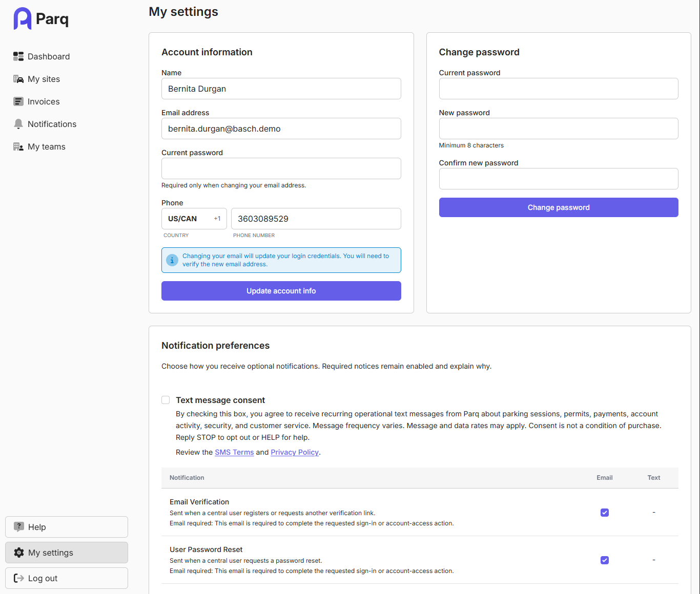Click the Log out arrow icon

tap(19, 578)
